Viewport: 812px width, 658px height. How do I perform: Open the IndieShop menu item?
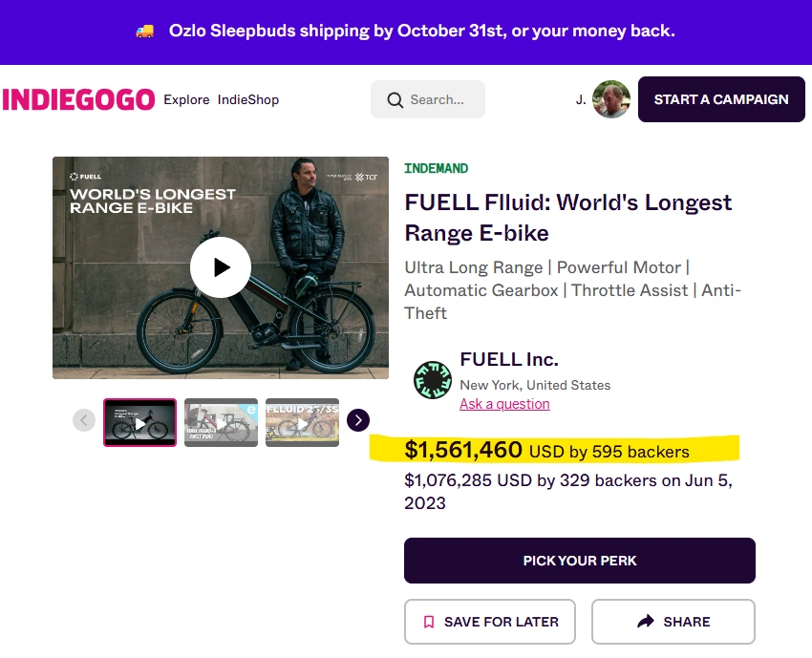(x=247, y=99)
